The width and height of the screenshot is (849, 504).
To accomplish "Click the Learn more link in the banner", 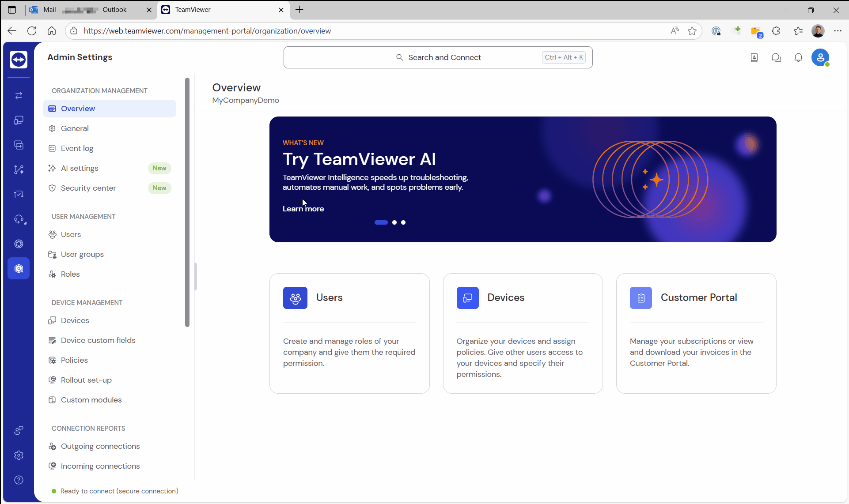I will coord(303,209).
